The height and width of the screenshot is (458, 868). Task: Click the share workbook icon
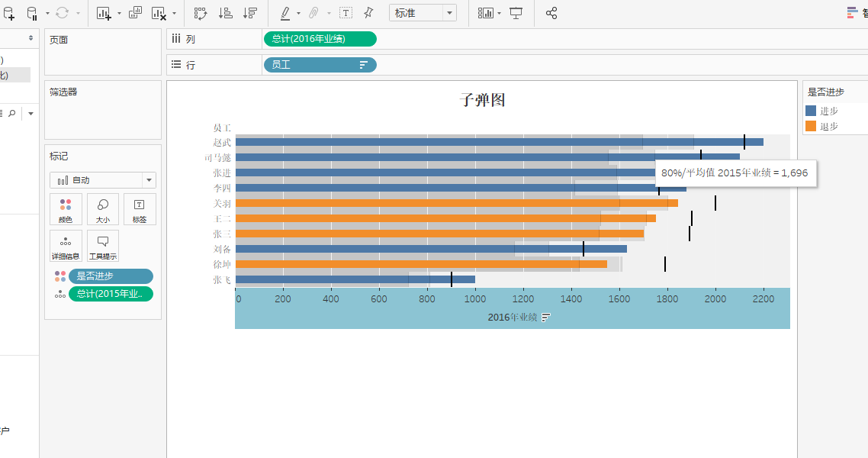pyautogui.click(x=551, y=13)
